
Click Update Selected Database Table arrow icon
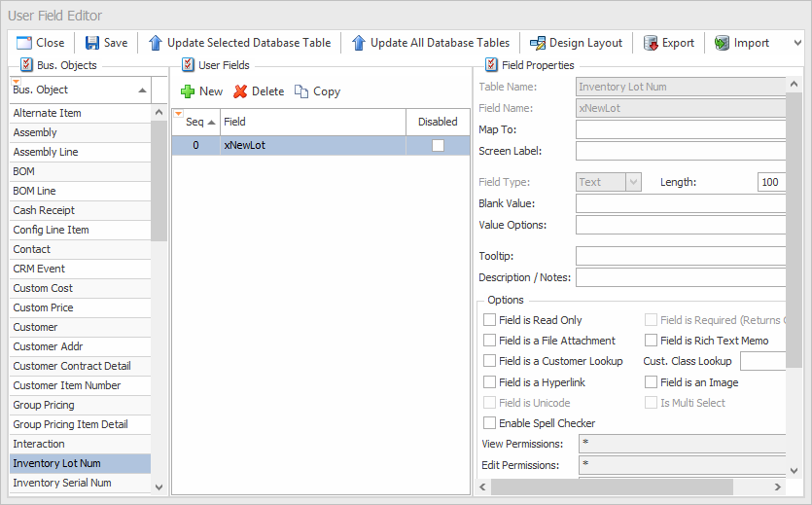155,43
